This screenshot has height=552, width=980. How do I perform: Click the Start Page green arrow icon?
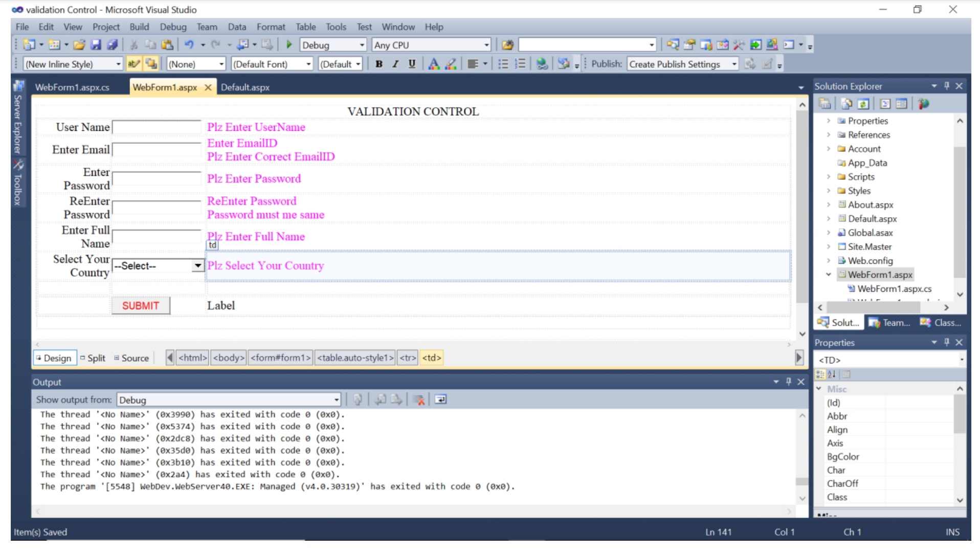pos(756,45)
